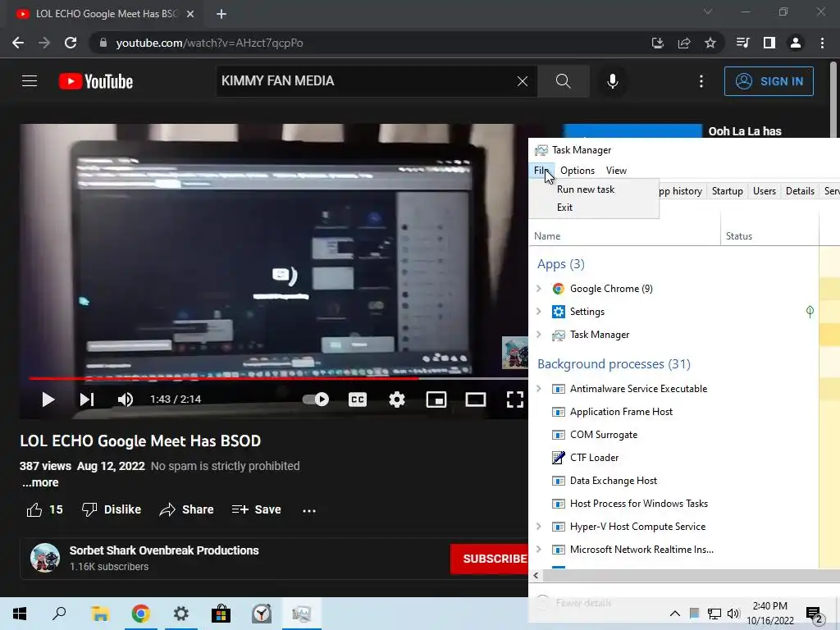
Task: Expand the Google Chrome (9) process
Action: 539,289
